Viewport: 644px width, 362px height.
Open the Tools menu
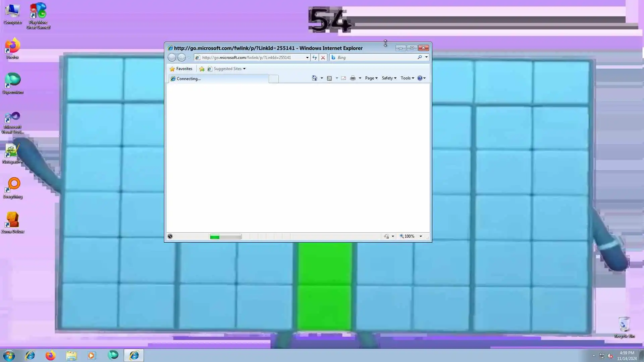tap(407, 78)
